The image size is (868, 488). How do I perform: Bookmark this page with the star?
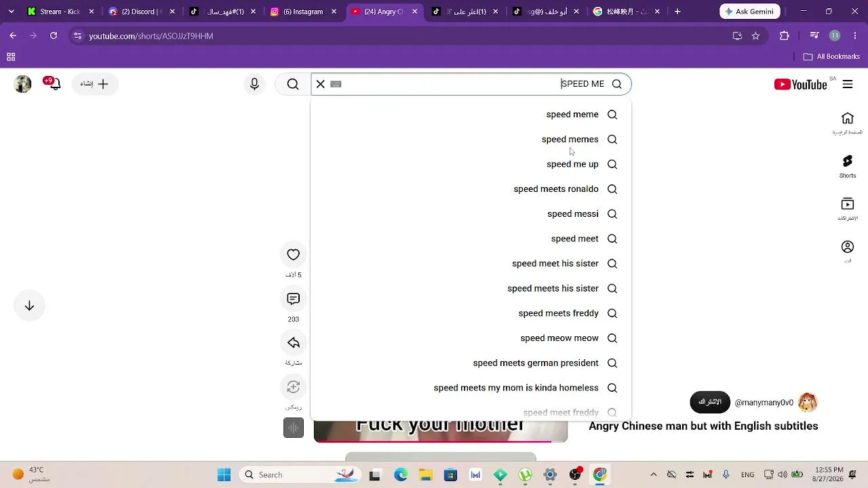[x=755, y=36]
